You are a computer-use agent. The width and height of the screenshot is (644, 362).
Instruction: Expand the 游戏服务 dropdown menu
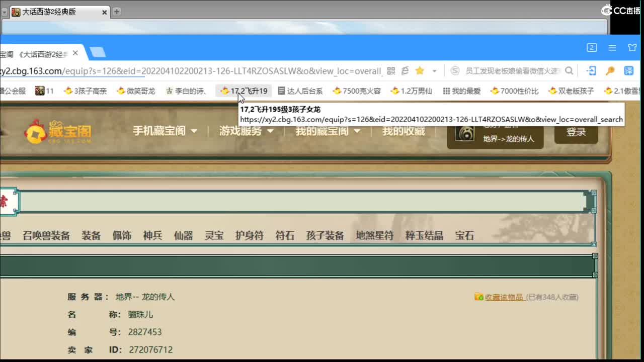click(x=247, y=131)
